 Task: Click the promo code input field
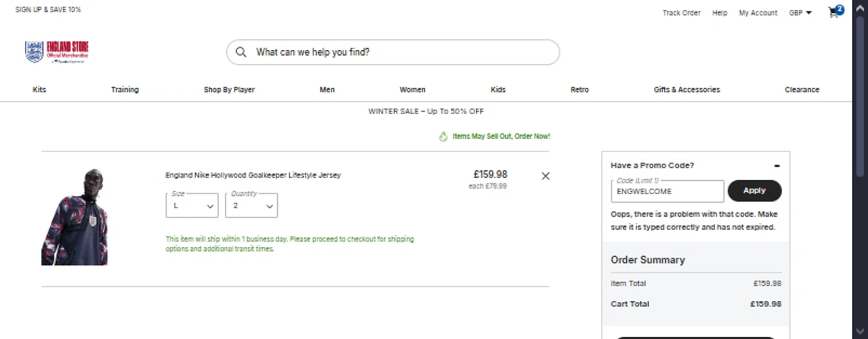pos(667,191)
